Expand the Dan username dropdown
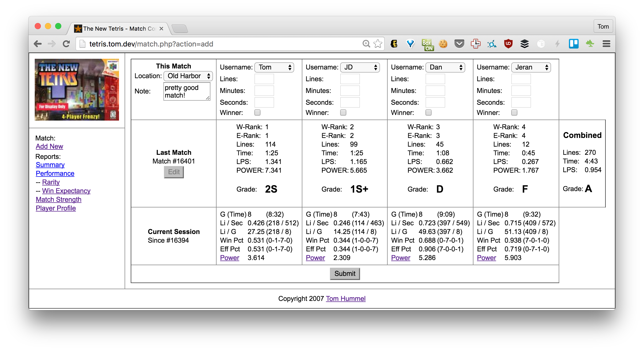644x351 pixels. point(445,67)
